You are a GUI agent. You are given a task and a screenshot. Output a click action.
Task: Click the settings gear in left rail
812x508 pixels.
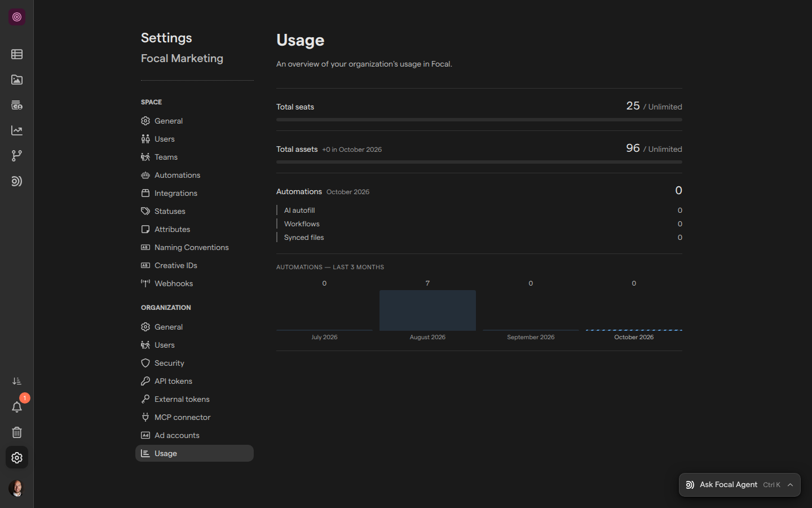(17, 458)
